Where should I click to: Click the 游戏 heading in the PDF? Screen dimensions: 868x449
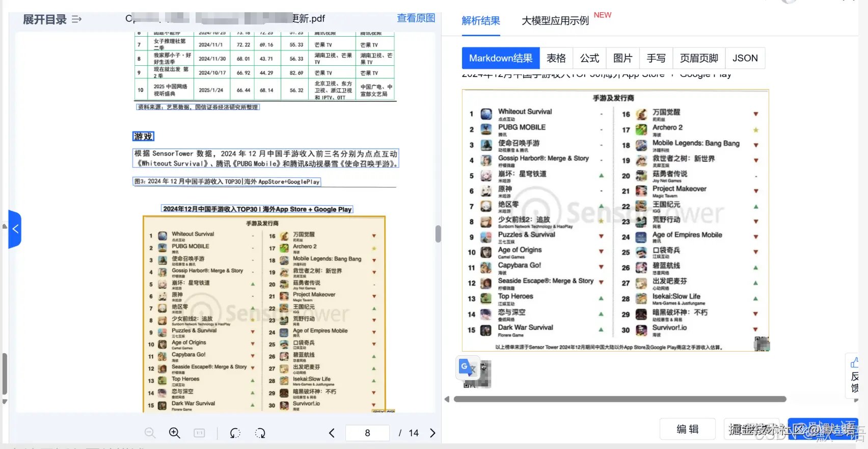pos(143,137)
